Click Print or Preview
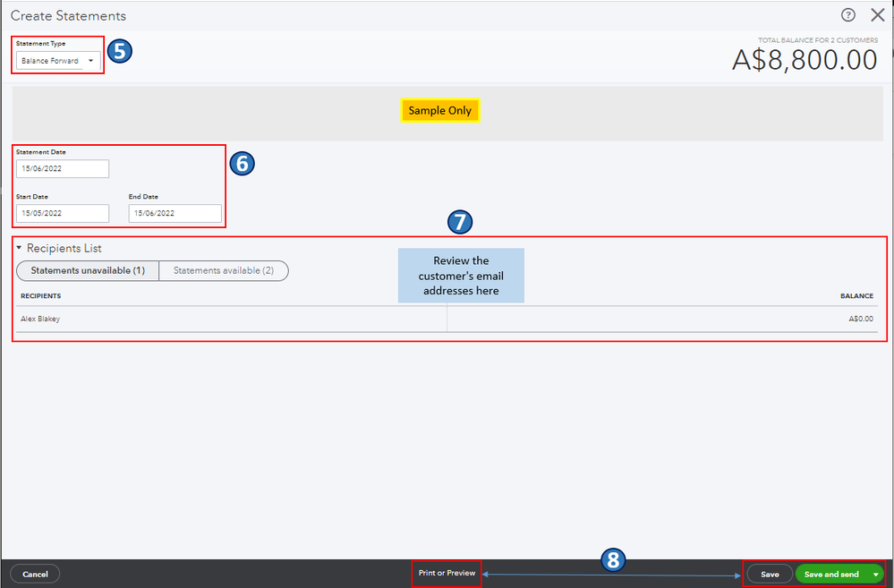This screenshot has height=588, width=894. click(447, 573)
